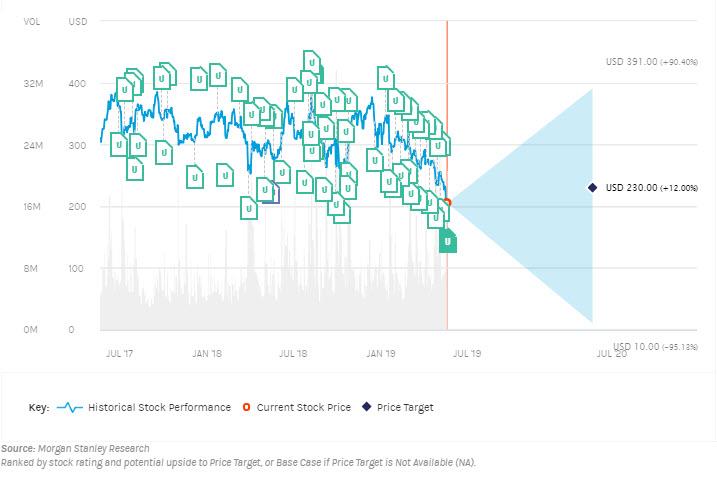
Task: Select the JUL '19 axis label
Action: tap(467, 353)
